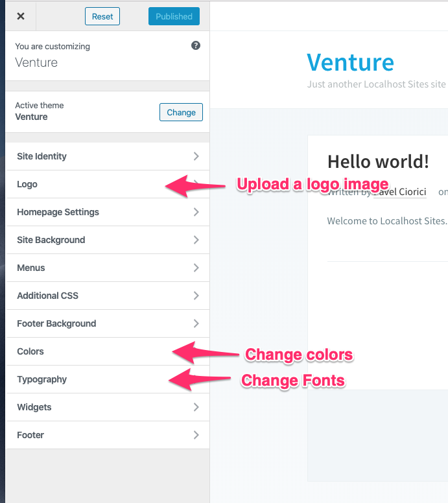Open Additional CSS chevron arrow
Screen dimensions: 448x503
coord(196,296)
